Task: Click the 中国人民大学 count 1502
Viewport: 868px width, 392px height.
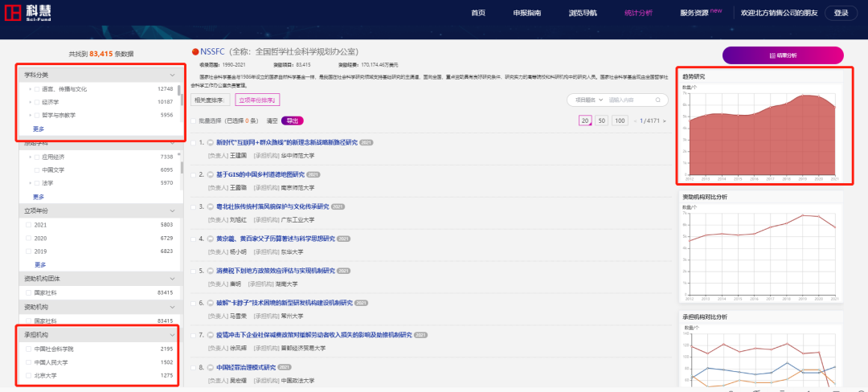Action: click(166, 363)
